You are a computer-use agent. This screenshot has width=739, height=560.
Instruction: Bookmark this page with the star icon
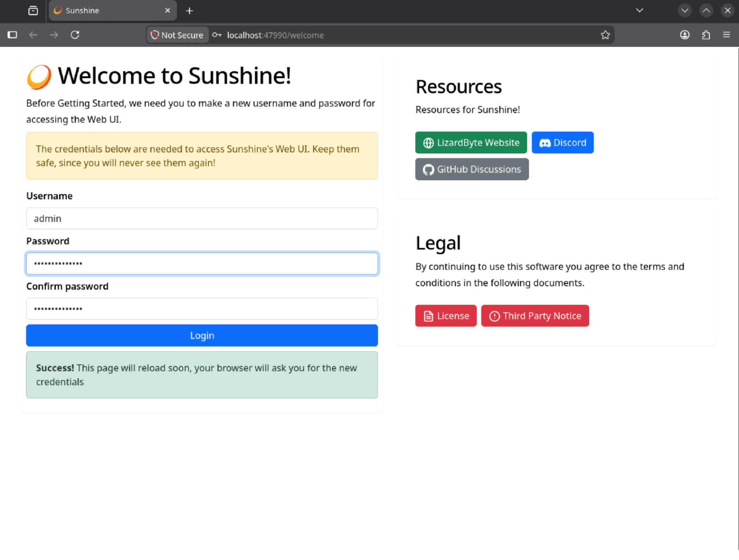pos(605,35)
